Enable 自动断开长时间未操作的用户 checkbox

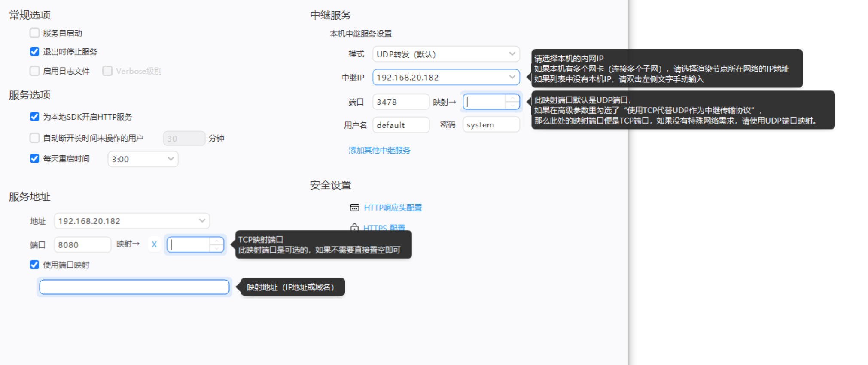click(x=34, y=138)
